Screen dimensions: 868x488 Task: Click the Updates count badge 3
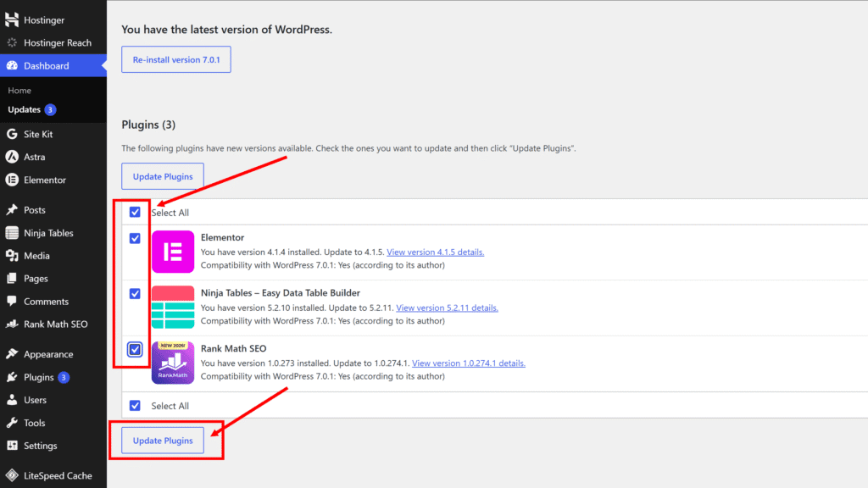pyautogui.click(x=50, y=109)
